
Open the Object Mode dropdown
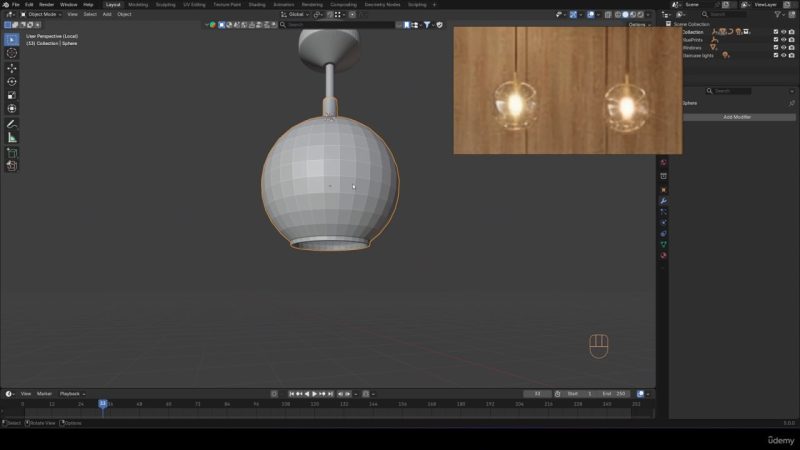[x=42, y=14]
